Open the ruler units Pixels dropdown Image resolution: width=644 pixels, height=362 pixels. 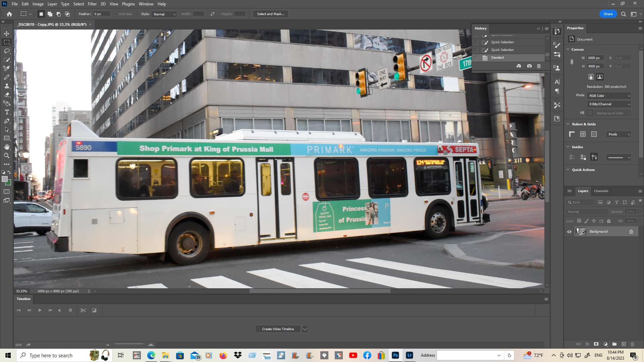(x=619, y=134)
